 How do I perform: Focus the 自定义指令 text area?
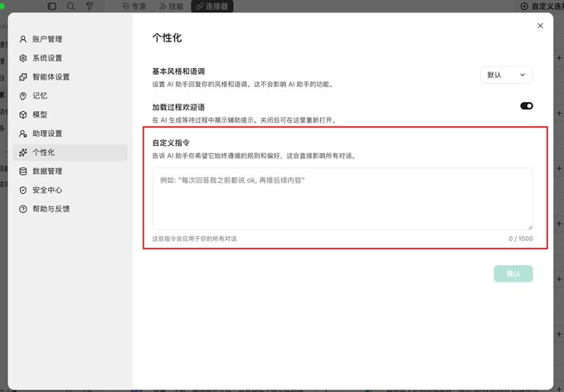pyautogui.click(x=343, y=199)
